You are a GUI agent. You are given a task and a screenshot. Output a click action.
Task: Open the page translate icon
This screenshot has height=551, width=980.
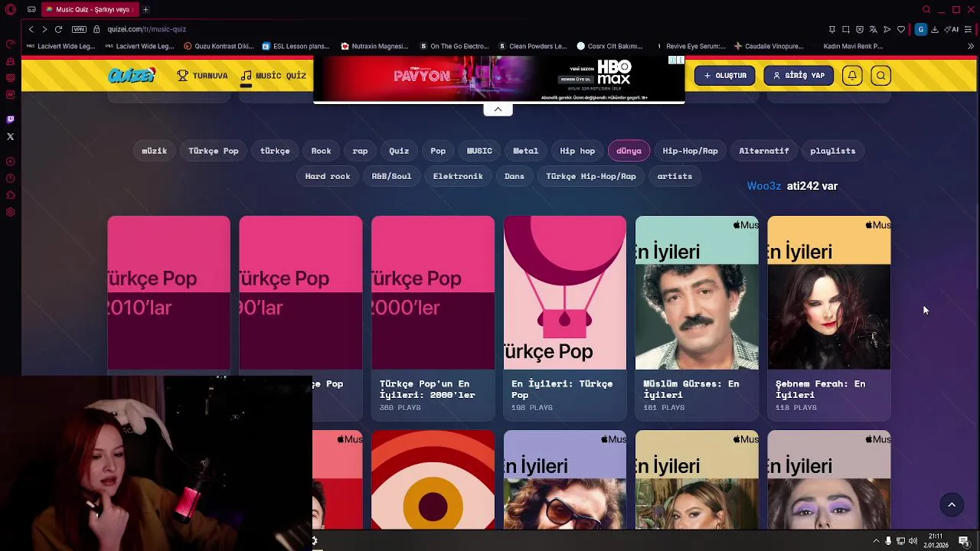874,29
